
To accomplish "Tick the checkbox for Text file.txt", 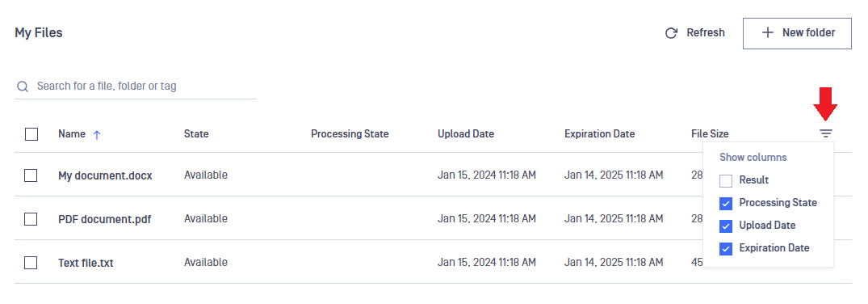I will point(31,263).
